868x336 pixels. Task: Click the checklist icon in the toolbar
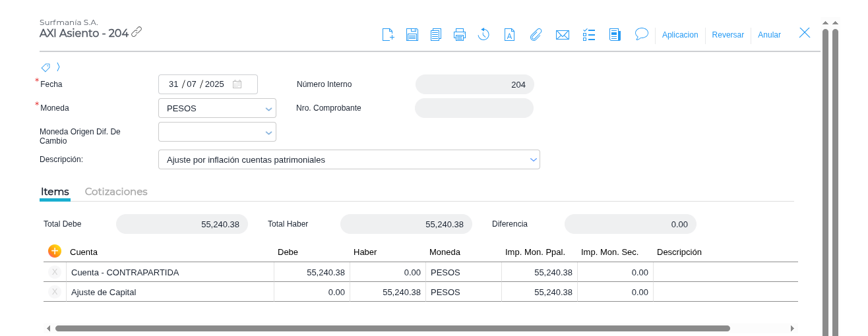pyautogui.click(x=589, y=35)
